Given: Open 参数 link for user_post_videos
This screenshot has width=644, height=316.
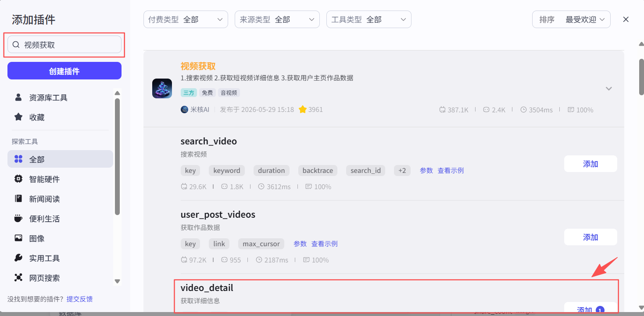Looking at the screenshot, I should [300, 244].
